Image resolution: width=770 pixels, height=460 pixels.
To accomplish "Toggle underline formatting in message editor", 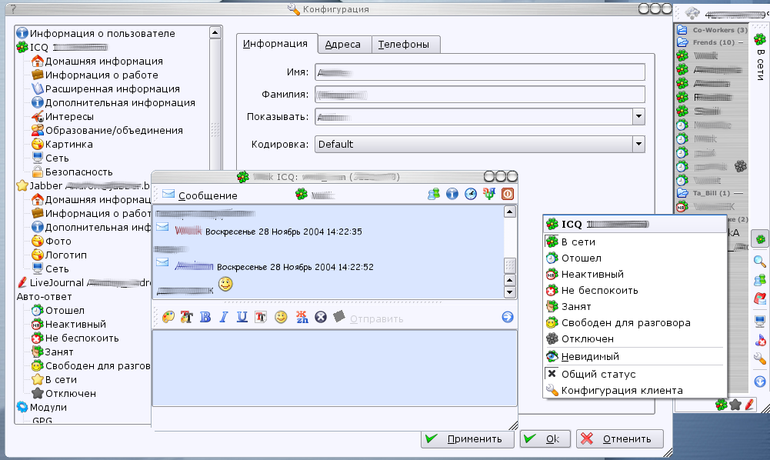I will point(242,317).
